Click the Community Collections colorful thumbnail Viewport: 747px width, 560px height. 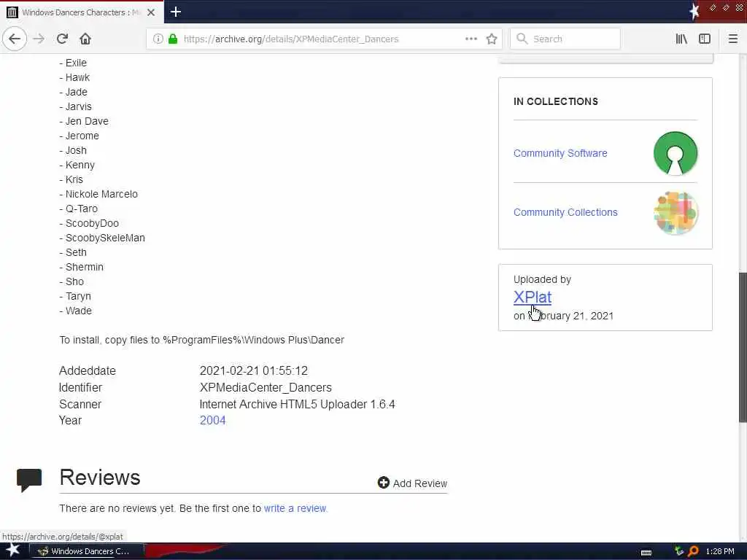675,212
